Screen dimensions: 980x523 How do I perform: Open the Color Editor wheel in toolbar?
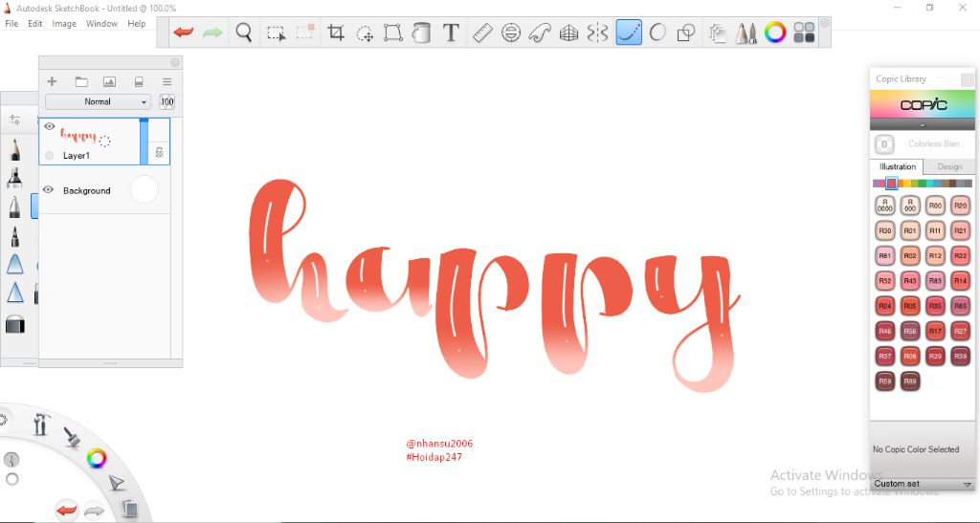tap(775, 33)
